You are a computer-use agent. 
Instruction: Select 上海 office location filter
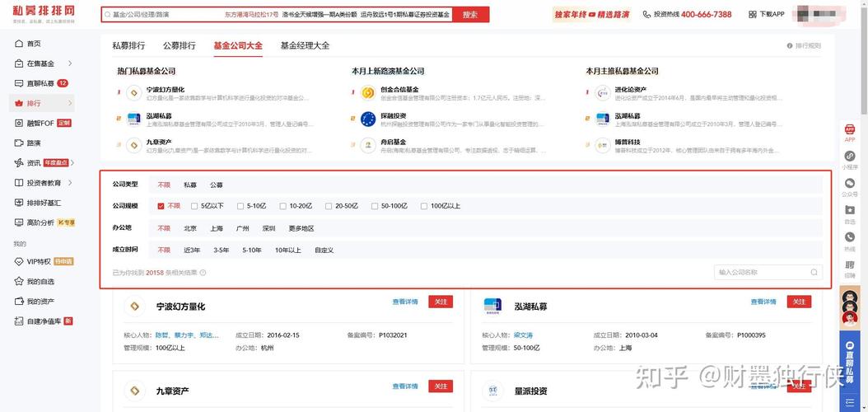(x=217, y=228)
